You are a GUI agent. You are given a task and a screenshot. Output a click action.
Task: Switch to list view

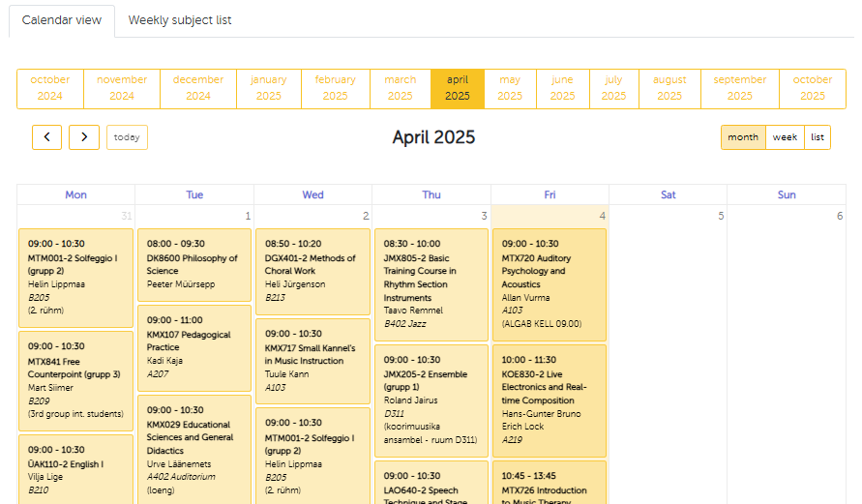tap(817, 137)
